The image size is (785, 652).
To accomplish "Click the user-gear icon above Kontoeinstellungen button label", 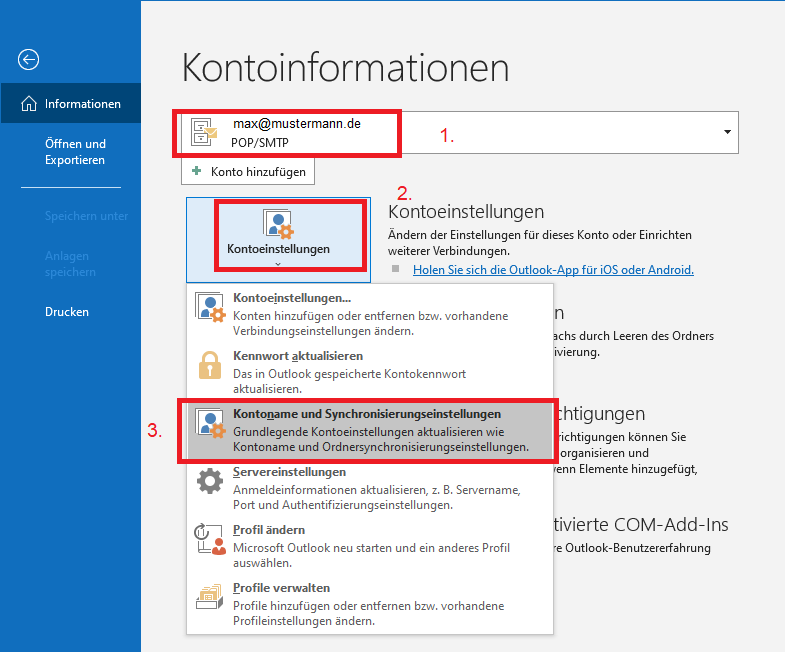I will tap(278, 224).
